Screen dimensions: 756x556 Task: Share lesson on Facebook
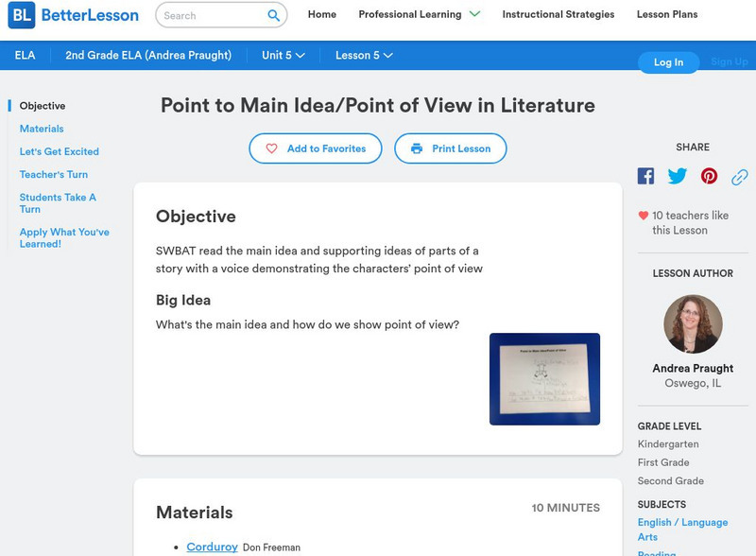click(x=645, y=176)
